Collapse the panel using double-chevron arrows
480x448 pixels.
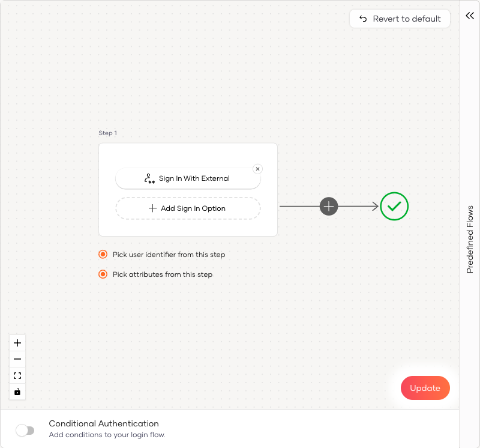tap(470, 16)
